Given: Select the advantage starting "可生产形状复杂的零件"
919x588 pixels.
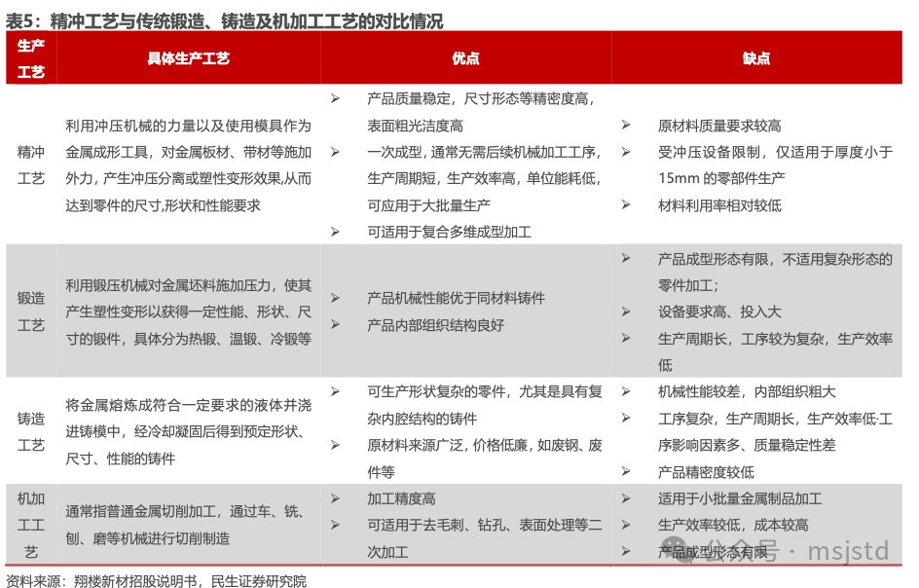Looking at the screenshot, I should tap(485, 405).
